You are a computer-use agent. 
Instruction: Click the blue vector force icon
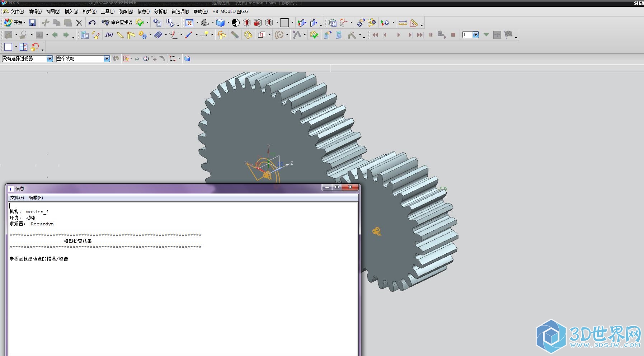point(189,35)
